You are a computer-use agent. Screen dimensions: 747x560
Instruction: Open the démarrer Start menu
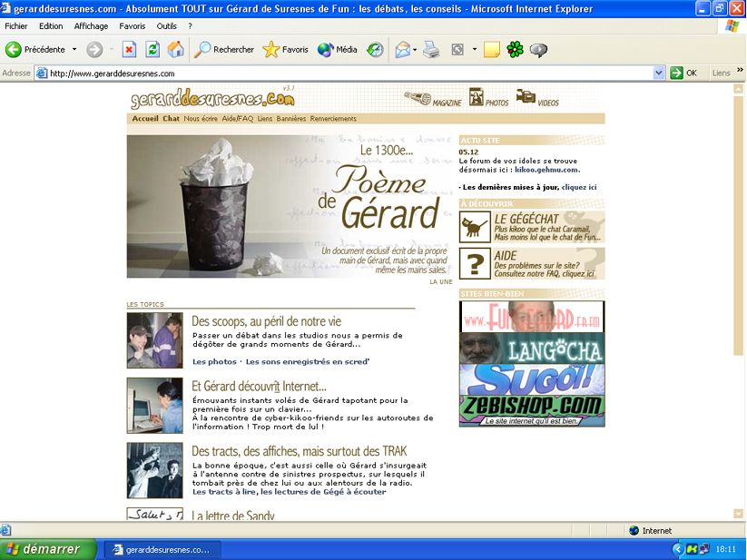click(x=47, y=549)
